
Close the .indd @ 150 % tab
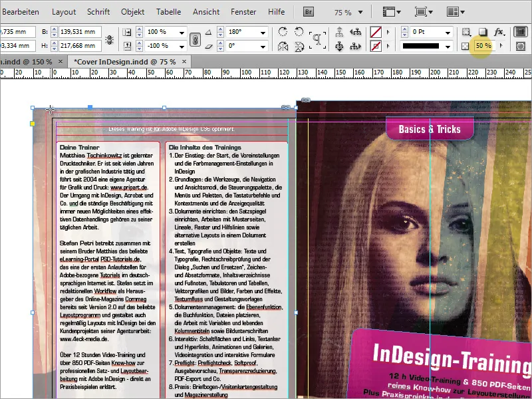click(x=61, y=61)
